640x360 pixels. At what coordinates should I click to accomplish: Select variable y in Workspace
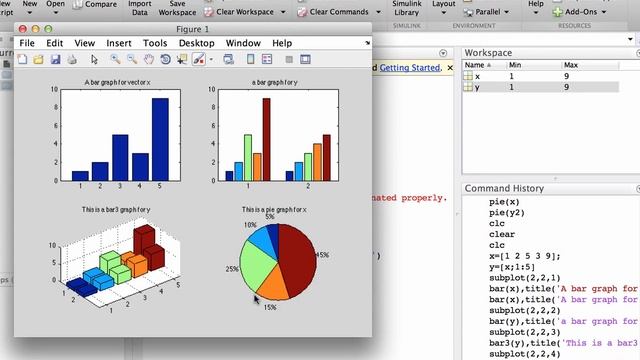pyautogui.click(x=541, y=87)
